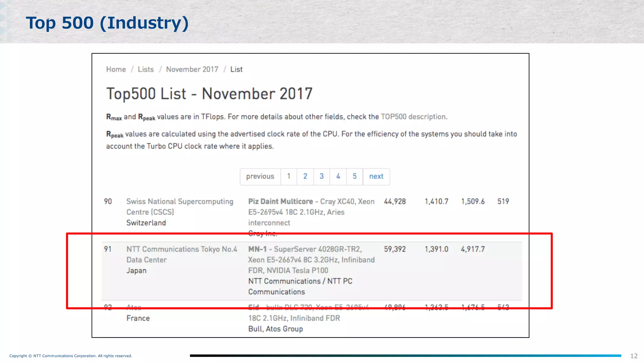
Task: Select pagination page 1
Action: click(x=289, y=176)
